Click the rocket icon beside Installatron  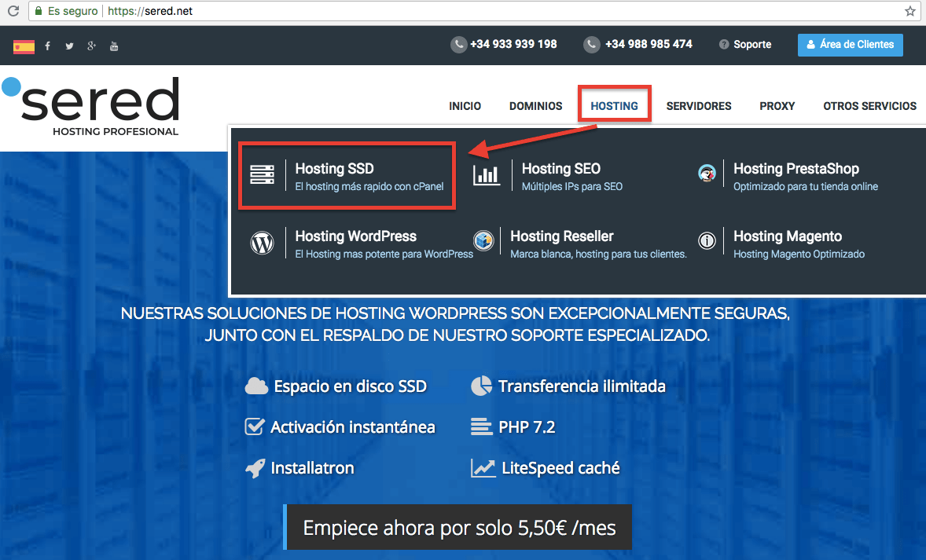(x=255, y=469)
